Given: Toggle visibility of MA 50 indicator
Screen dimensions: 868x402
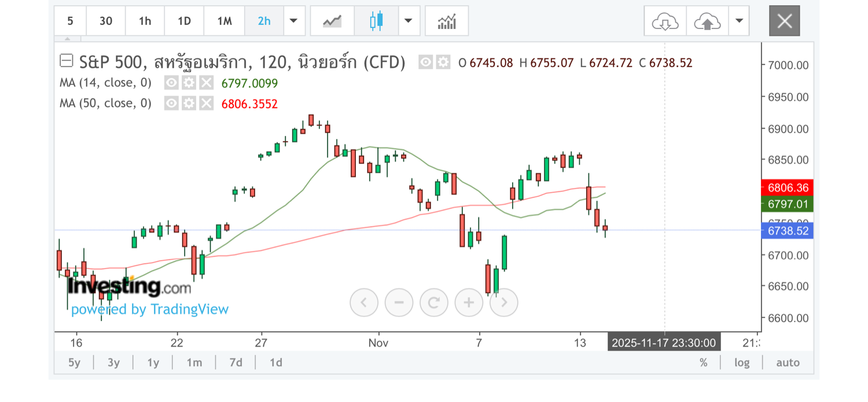Looking at the screenshot, I should (x=171, y=104).
